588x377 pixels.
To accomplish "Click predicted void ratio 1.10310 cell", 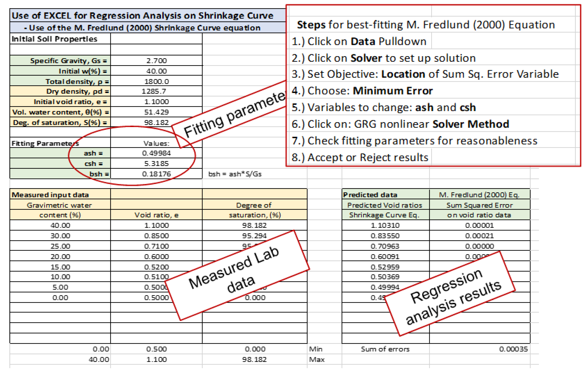I will pyautogui.click(x=385, y=225).
